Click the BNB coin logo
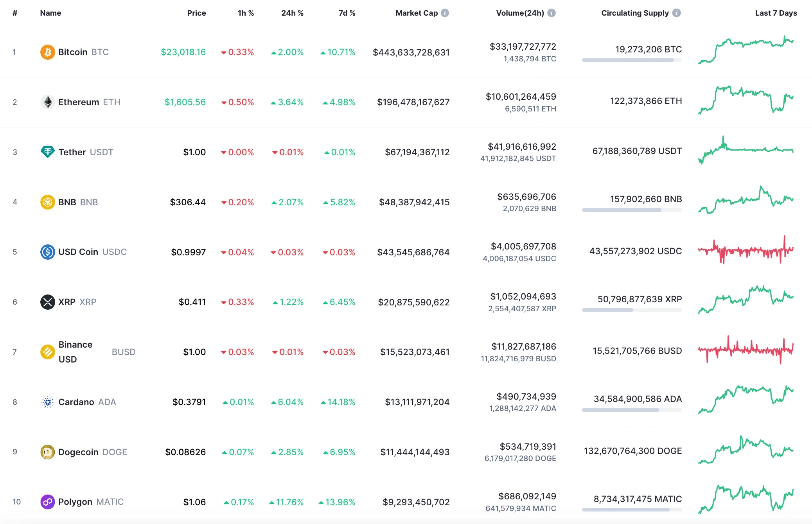Image resolution: width=812 pixels, height=524 pixels. click(x=47, y=202)
